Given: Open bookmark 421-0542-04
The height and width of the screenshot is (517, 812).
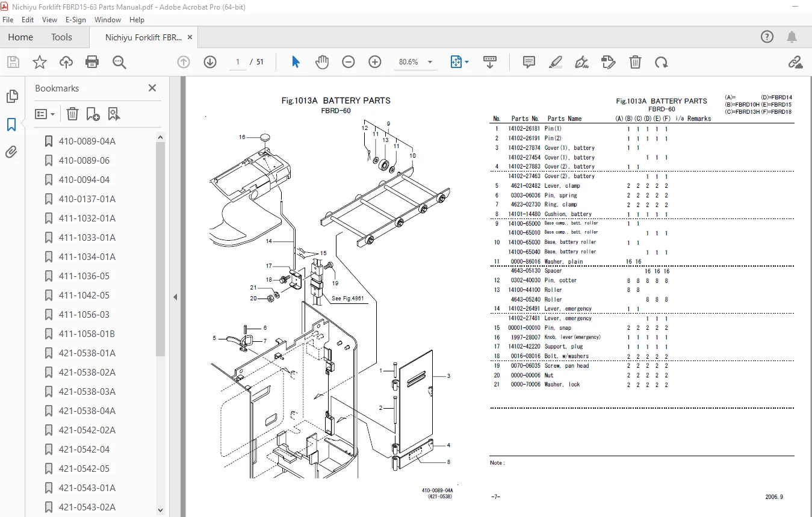Looking at the screenshot, I should pos(84,450).
